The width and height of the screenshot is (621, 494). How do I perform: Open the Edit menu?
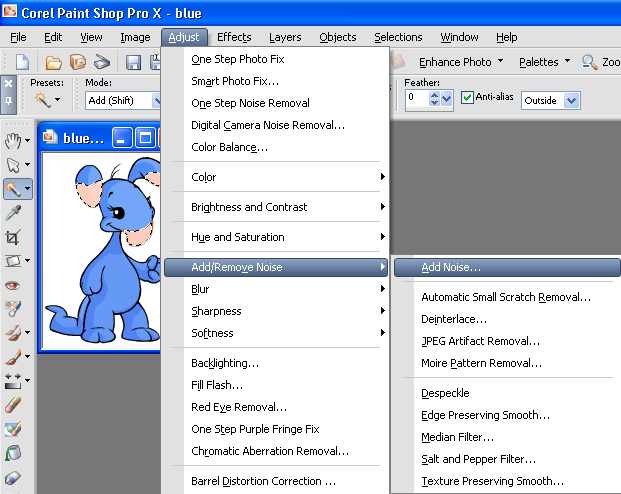tap(53, 37)
